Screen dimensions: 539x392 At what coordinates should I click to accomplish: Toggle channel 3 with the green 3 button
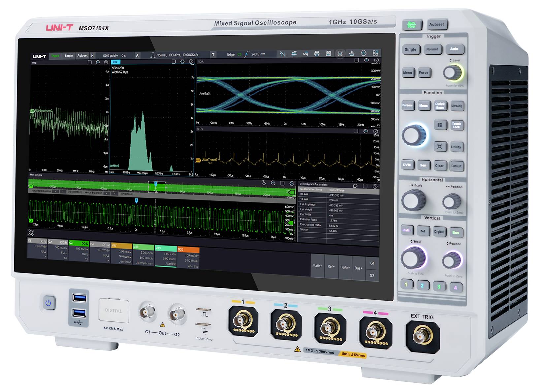[439, 286]
